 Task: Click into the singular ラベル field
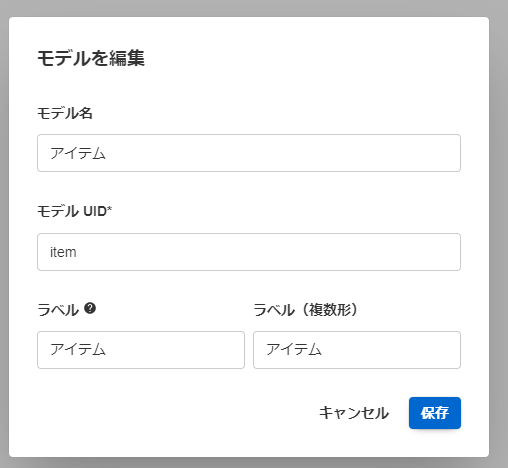coord(141,350)
